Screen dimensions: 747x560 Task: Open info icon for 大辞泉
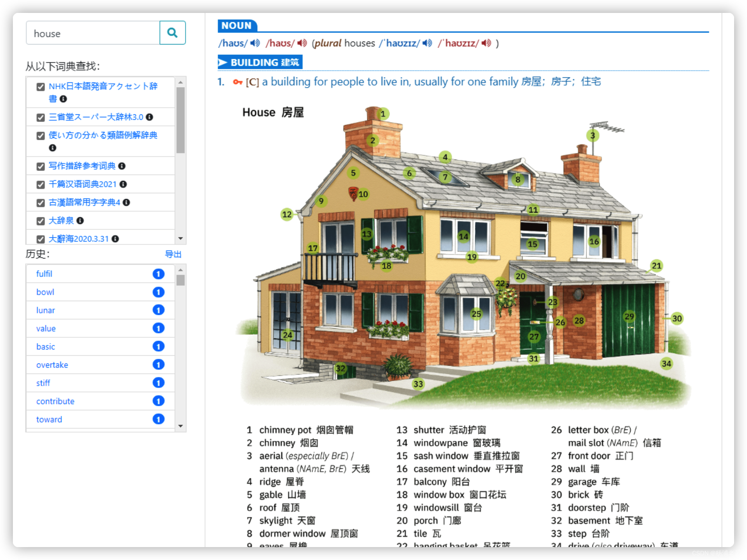[x=80, y=220]
